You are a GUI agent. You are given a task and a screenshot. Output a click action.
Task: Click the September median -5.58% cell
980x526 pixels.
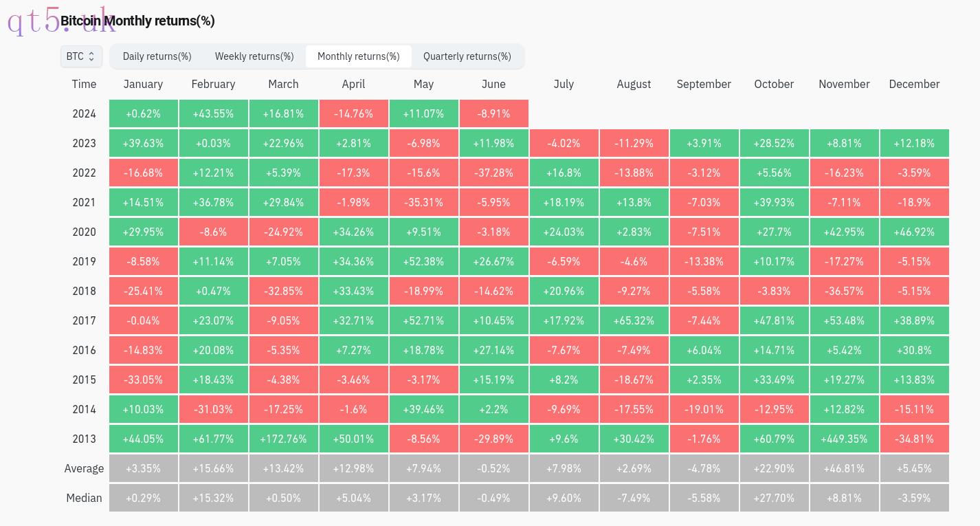(x=704, y=498)
